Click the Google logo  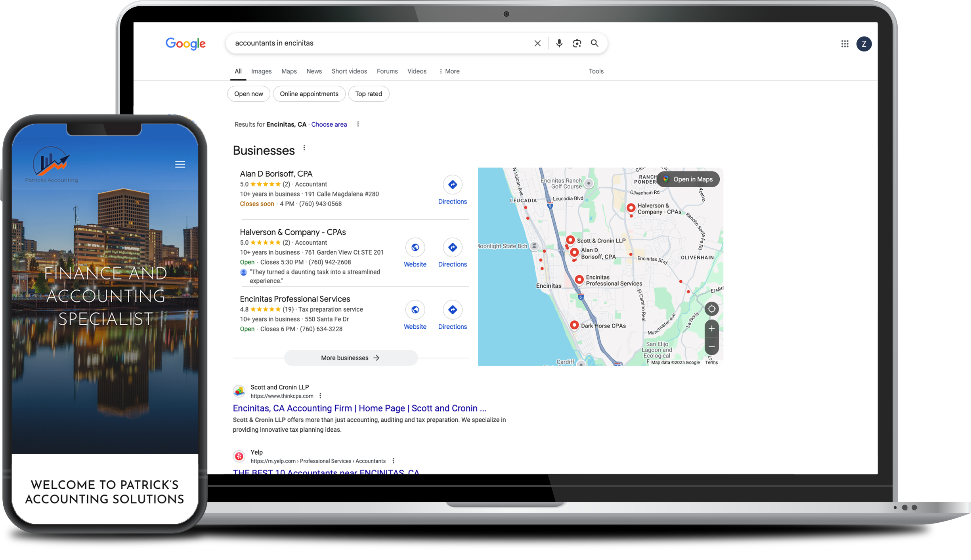[x=185, y=44]
